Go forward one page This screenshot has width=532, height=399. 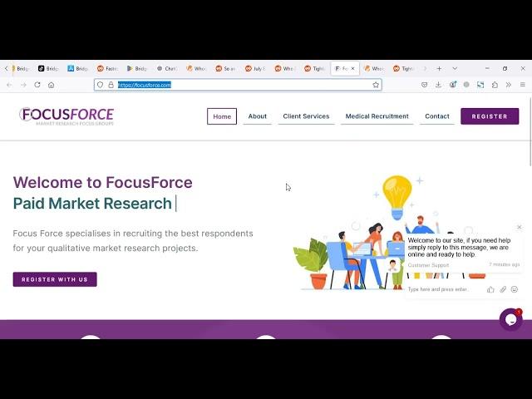coord(23,85)
